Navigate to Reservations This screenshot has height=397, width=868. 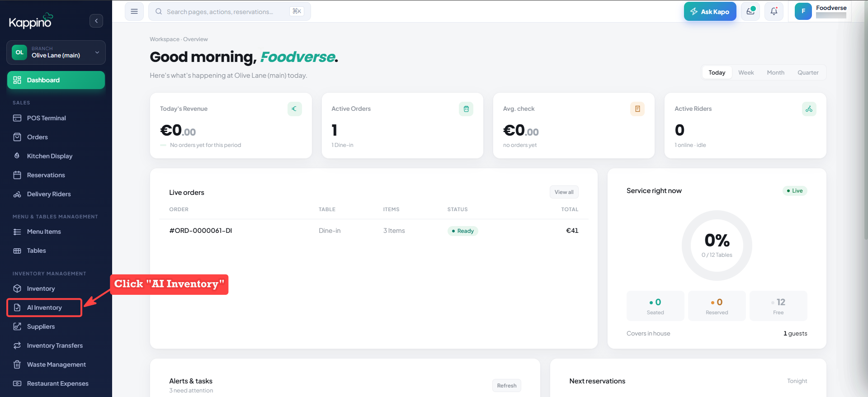tap(56, 175)
